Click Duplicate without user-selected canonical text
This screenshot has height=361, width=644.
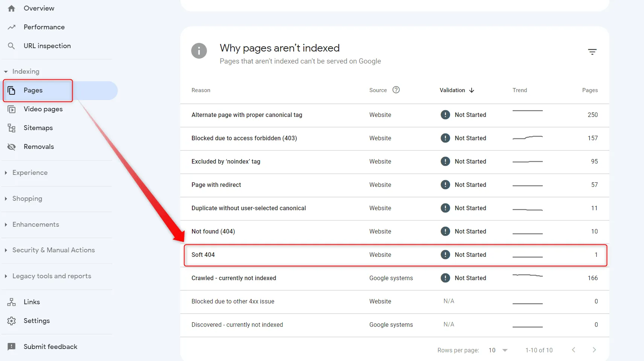click(x=248, y=208)
